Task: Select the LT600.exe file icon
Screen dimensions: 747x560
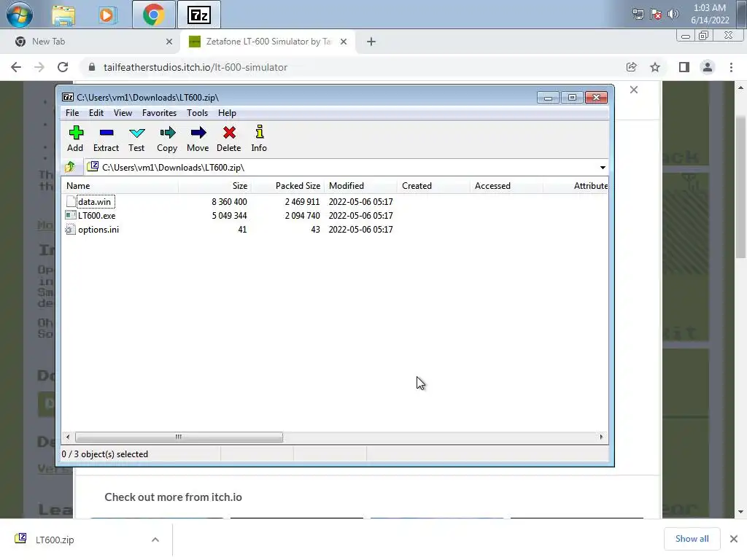Action: tap(71, 215)
